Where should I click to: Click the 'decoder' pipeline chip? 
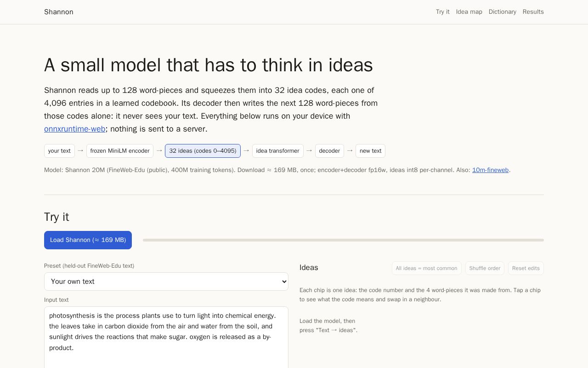pyautogui.click(x=329, y=151)
